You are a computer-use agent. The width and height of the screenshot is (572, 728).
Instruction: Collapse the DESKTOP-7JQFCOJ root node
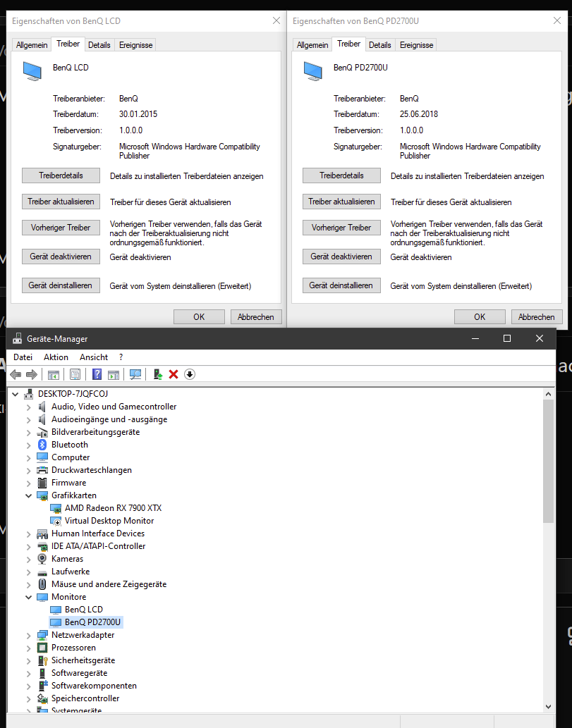pyautogui.click(x=16, y=394)
